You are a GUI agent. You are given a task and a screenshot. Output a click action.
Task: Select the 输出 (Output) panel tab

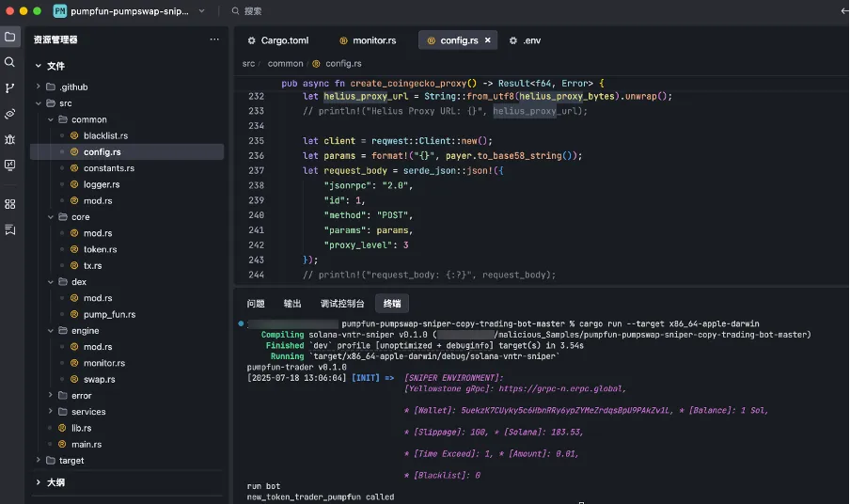pyautogui.click(x=292, y=304)
